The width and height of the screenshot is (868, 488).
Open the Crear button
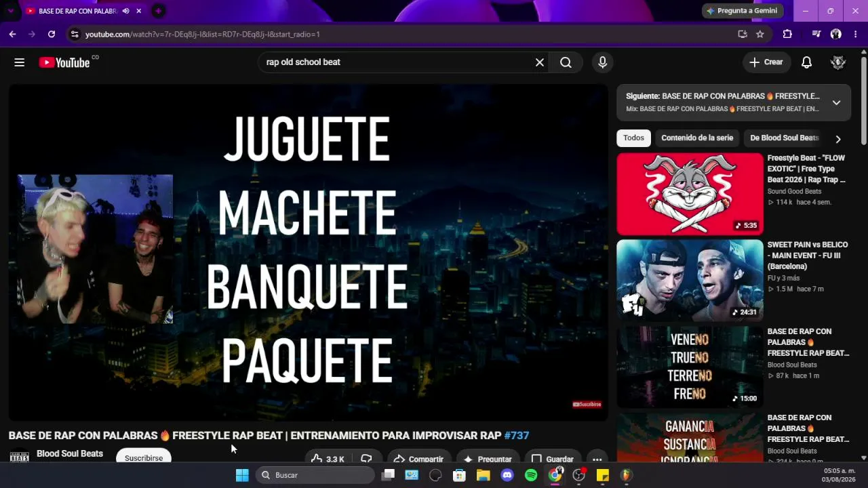767,62
